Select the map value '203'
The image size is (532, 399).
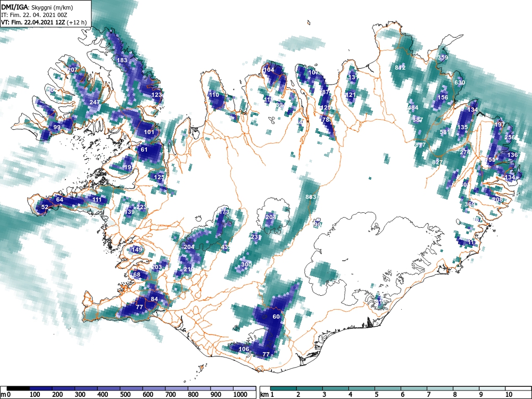pos(157,267)
